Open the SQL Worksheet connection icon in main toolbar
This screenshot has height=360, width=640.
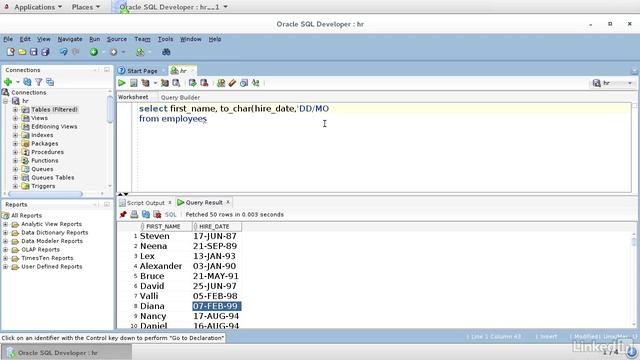pos(140,52)
